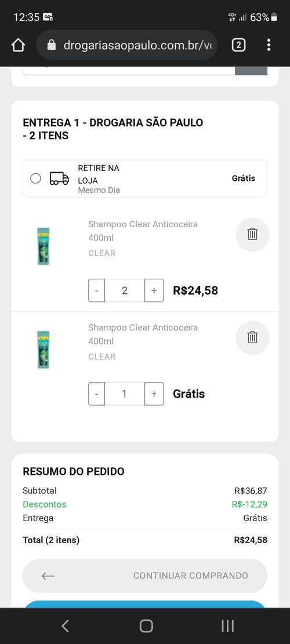Increase quantity of the R$24,58 shampoo
290x644 pixels.
pyautogui.click(x=154, y=290)
